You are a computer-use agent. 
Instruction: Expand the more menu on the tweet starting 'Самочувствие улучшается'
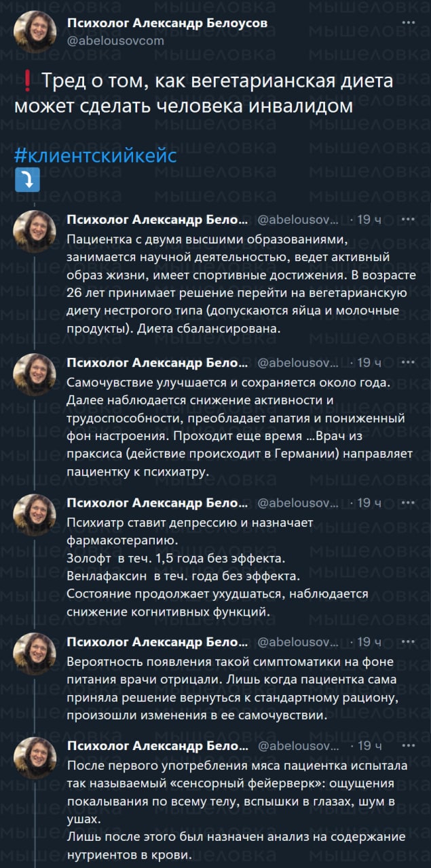click(x=409, y=362)
